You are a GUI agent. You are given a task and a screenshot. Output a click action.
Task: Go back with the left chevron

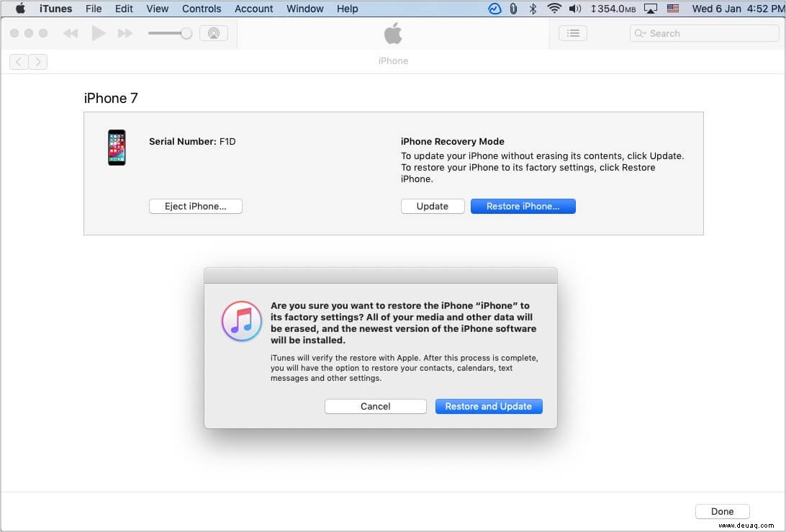coord(19,62)
